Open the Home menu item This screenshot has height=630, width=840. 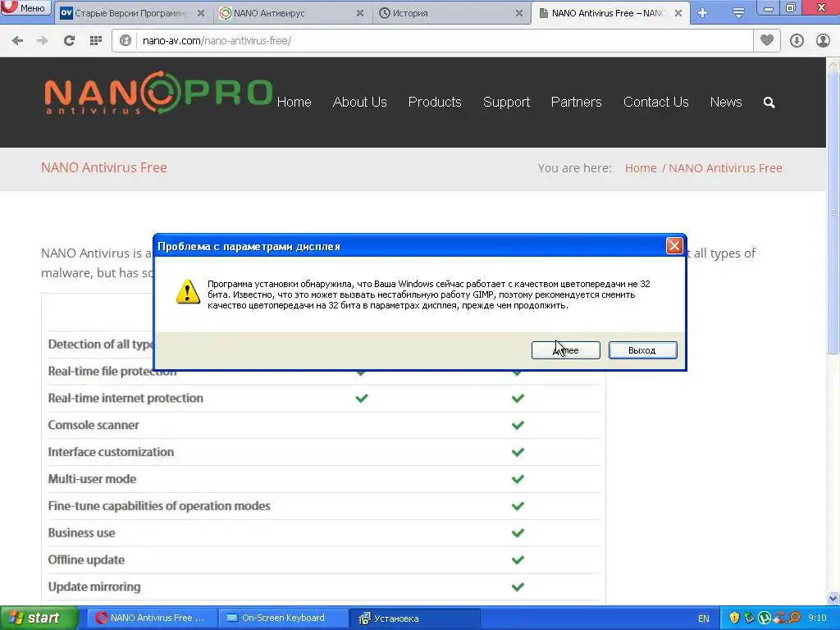click(x=294, y=103)
